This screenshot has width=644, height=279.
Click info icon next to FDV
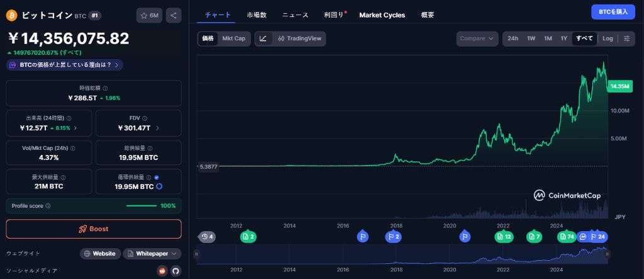click(x=145, y=118)
